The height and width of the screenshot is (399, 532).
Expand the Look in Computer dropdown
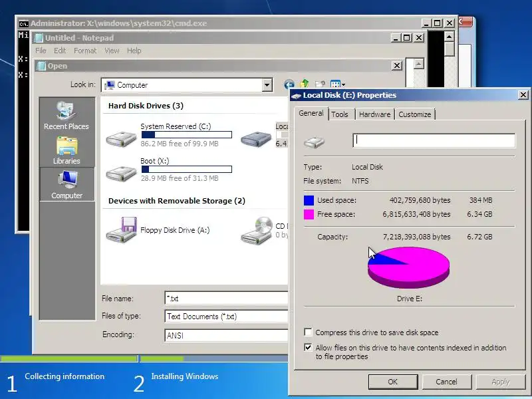267,85
